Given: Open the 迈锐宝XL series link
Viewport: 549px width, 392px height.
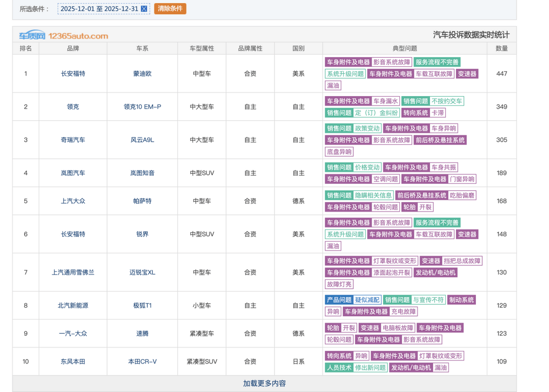Looking at the screenshot, I should (142, 272).
